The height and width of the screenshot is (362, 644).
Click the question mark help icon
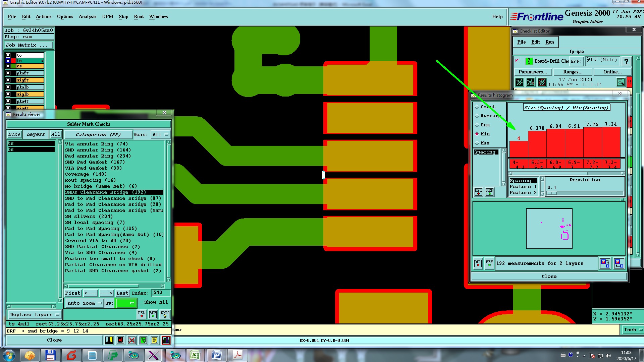[626, 61]
